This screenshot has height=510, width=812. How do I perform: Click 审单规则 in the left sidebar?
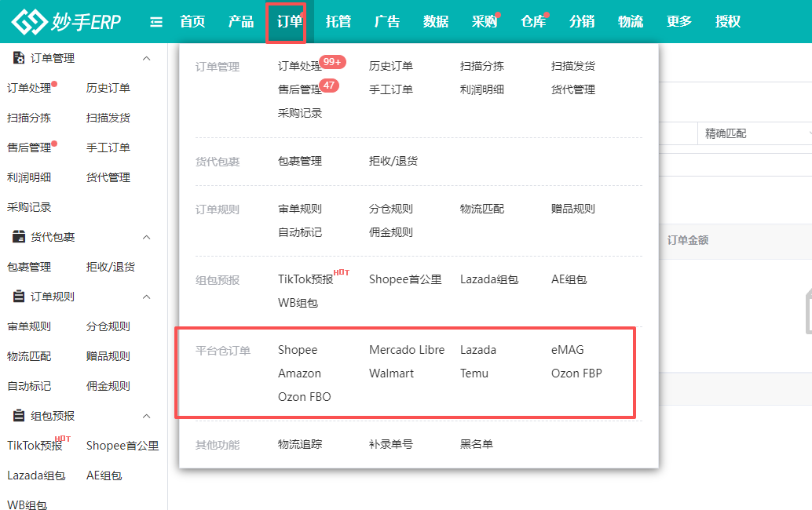29,326
